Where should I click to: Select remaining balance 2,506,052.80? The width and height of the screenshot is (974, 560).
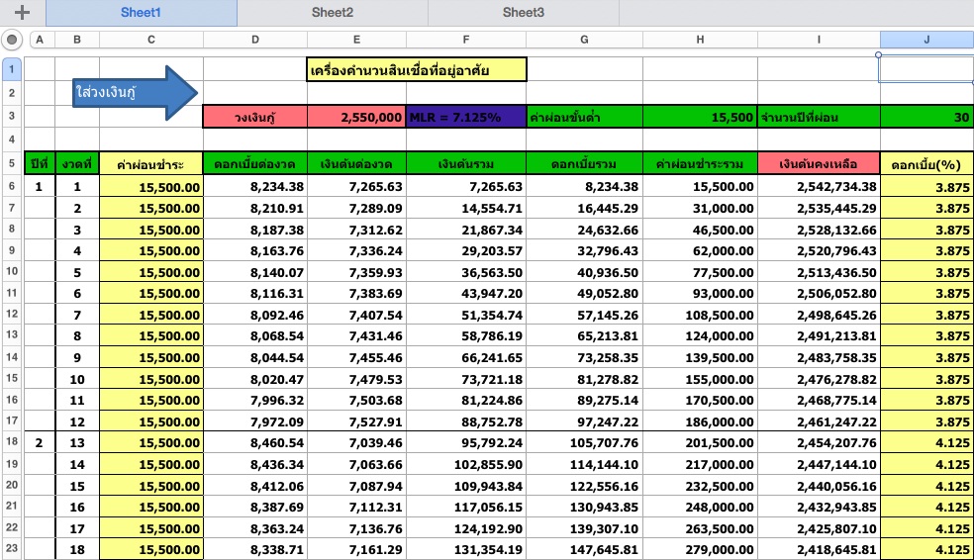click(819, 293)
